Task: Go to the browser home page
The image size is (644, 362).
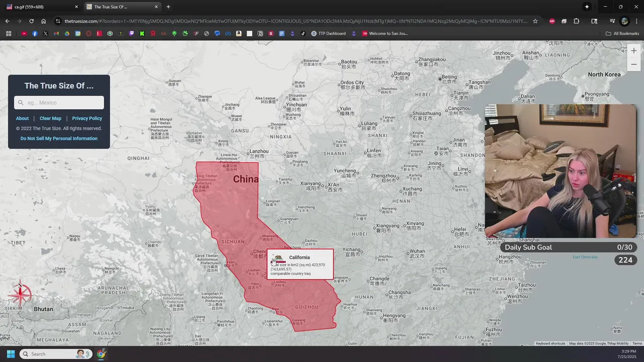Action: tap(44, 21)
